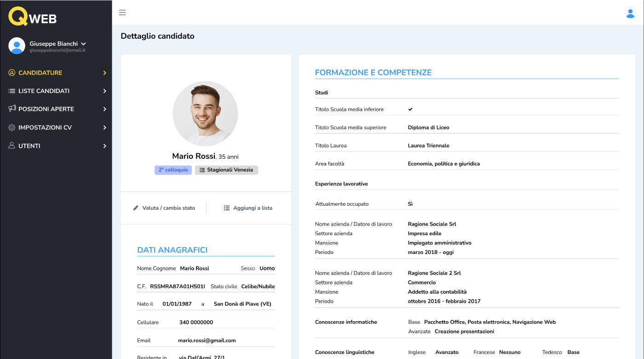Toggle the Titolo Scuola media inferiore checkbox
644x359 pixels.
click(410, 109)
